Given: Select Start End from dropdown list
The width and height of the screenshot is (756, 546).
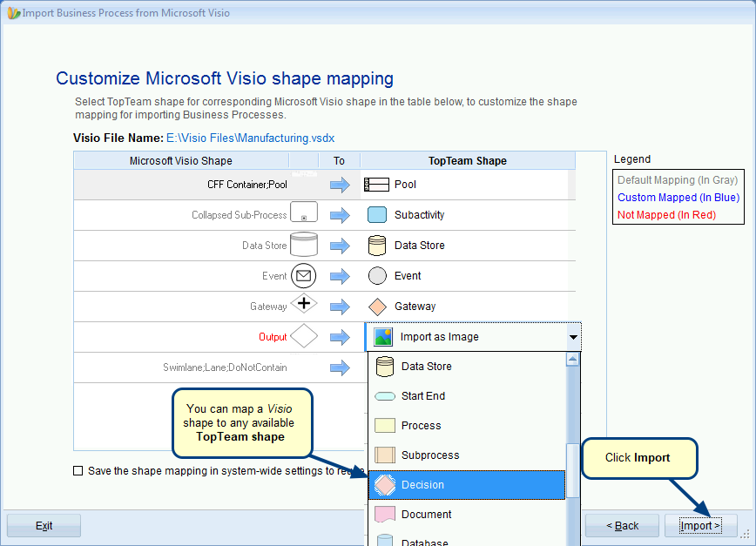Looking at the screenshot, I should pos(467,396).
